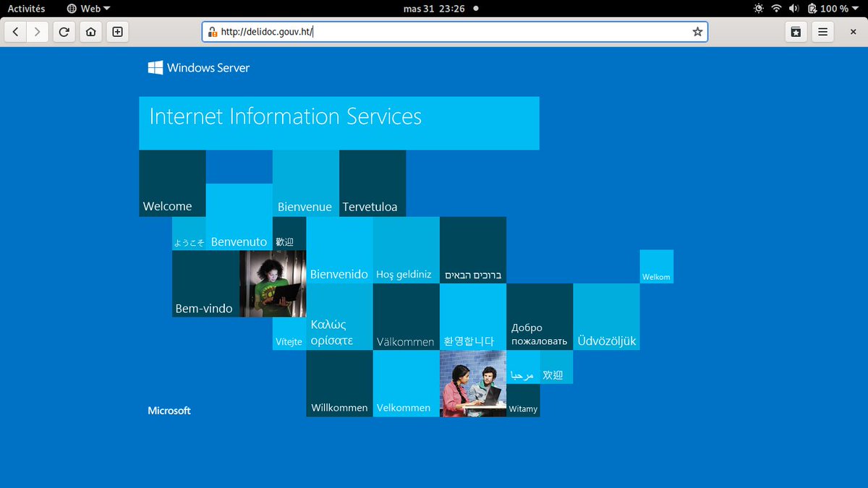Open the Web application menu
The image size is (868, 488).
[88, 9]
